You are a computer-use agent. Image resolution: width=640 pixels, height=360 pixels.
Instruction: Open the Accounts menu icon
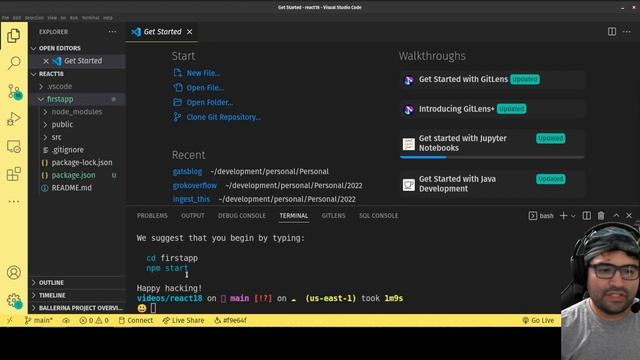coord(13,272)
